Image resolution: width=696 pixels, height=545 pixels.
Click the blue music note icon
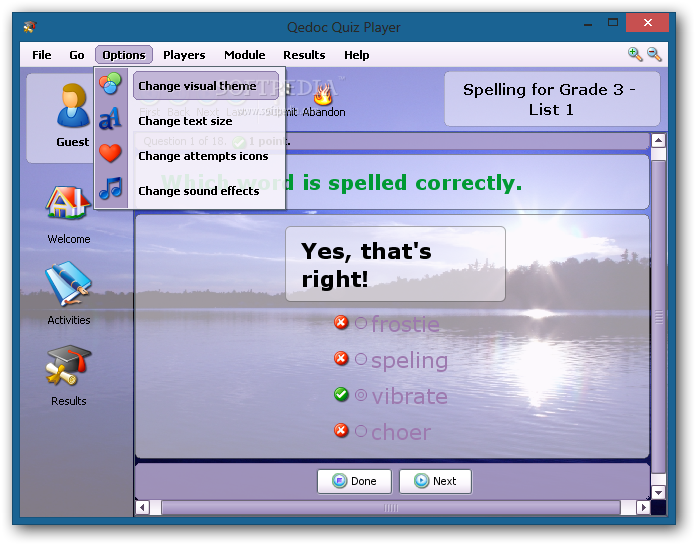110,188
